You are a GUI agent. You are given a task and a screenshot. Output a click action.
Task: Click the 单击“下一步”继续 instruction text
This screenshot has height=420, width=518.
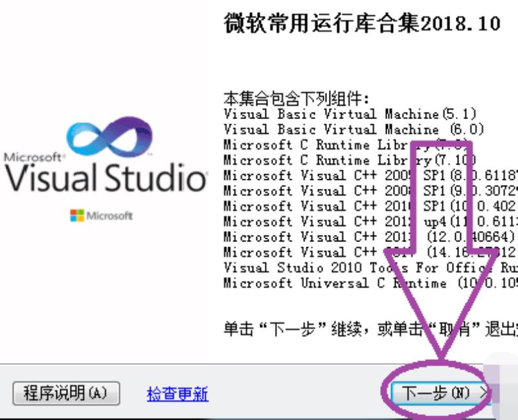(371, 329)
